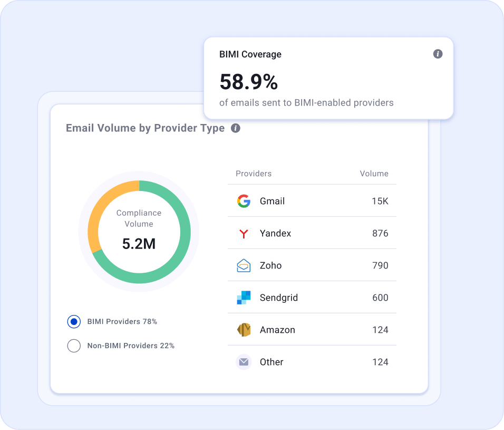
Task: Click the Gmail Google logo icon
Action: (244, 202)
